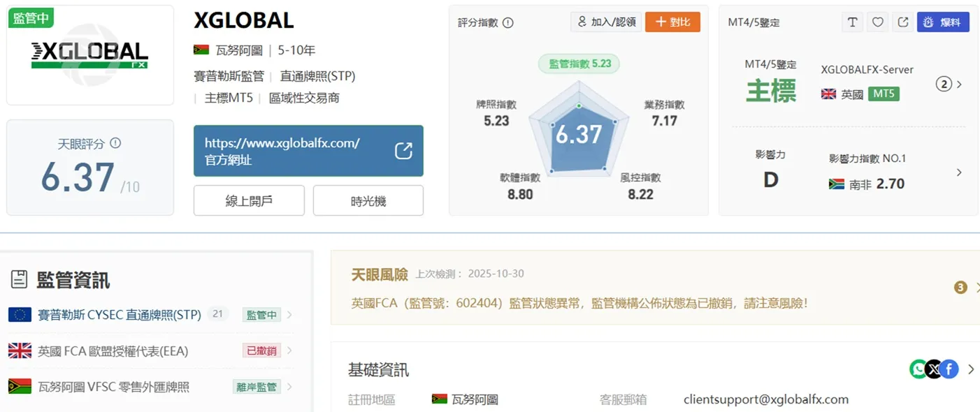
Task: Click 風控指數 8.22 value
Action: point(640,194)
